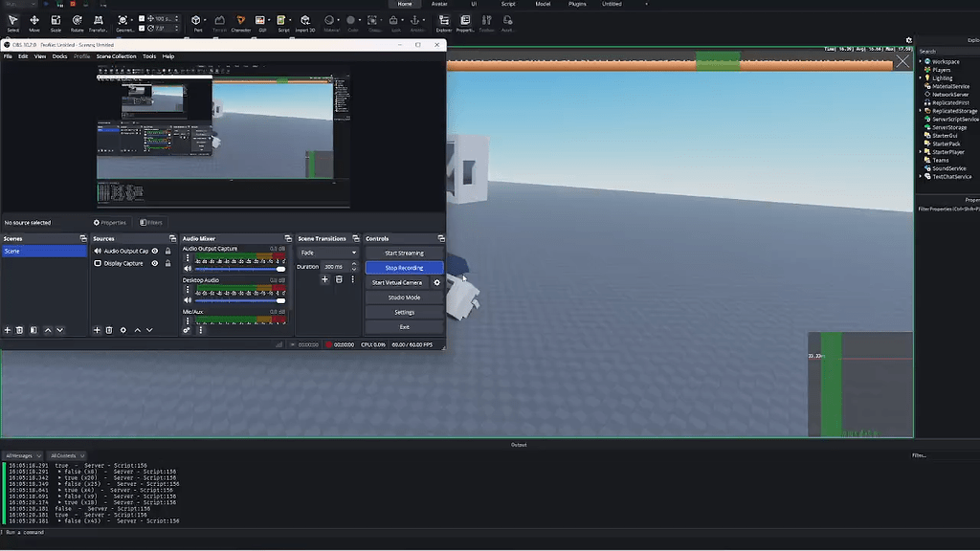Mute the Desktop Audio channel

pyautogui.click(x=188, y=300)
